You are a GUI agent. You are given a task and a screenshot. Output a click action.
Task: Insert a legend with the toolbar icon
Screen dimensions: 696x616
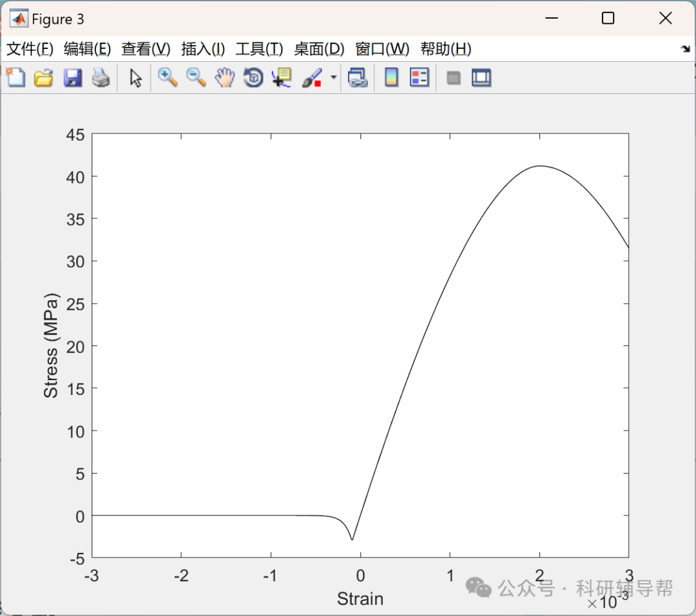coord(420,78)
